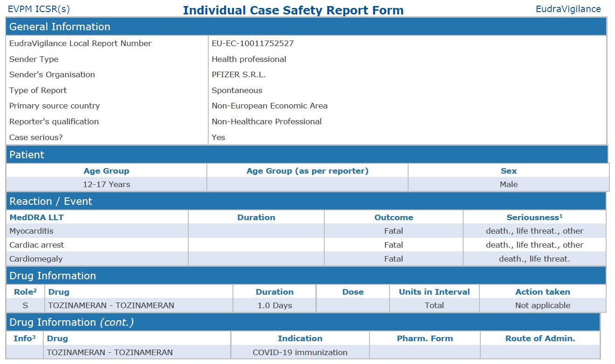Click the Info column header in Drug Information (cont.)
The width and height of the screenshot is (615, 364).
point(24,338)
